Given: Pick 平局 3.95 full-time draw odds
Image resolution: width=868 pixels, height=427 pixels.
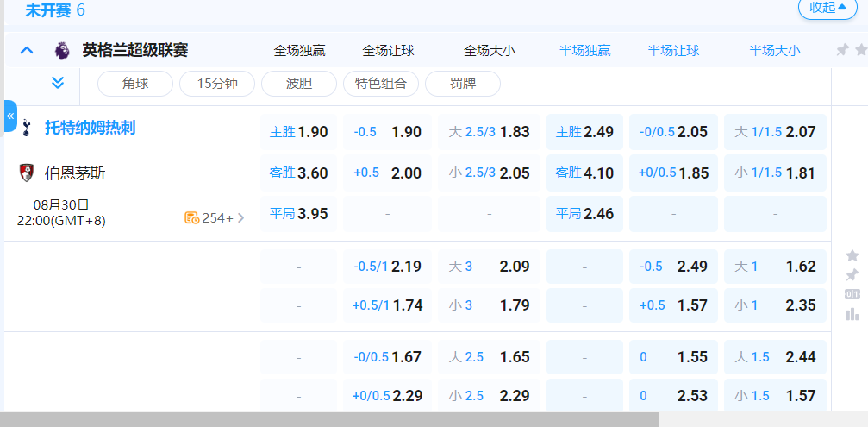Looking at the screenshot, I should coord(298,213).
